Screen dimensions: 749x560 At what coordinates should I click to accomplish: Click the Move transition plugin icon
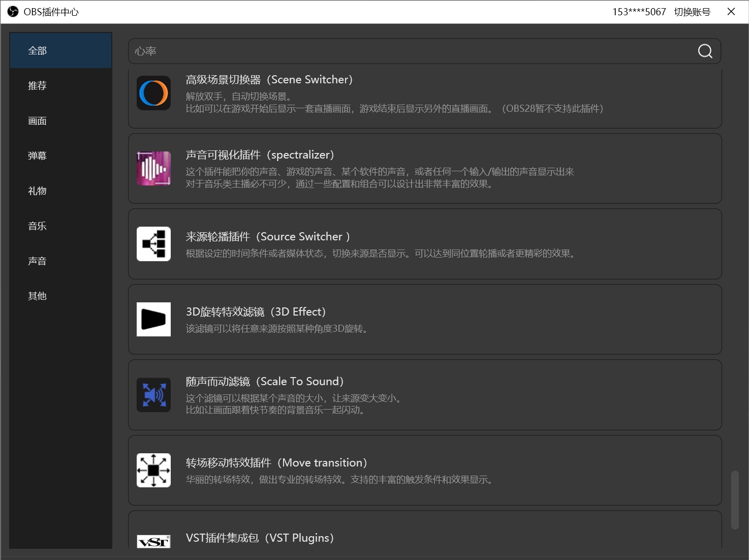(x=153, y=470)
